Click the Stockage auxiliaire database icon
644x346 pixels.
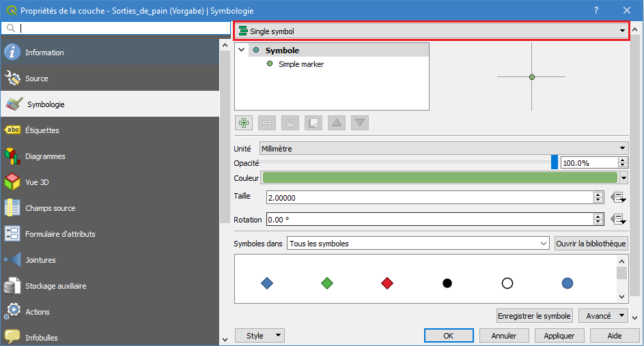pos(12,286)
